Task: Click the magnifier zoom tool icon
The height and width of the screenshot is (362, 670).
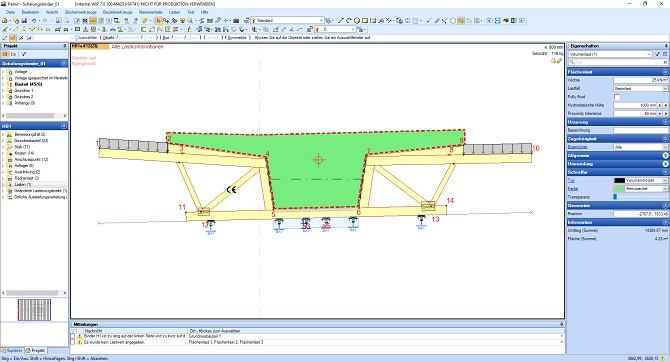Action: click(x=190, y=21)
